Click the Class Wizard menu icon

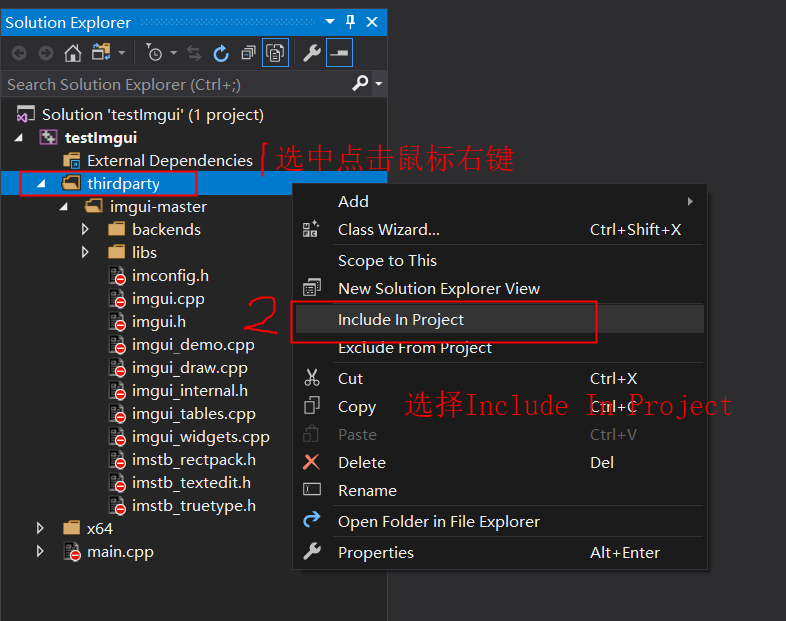click(311, 229)
